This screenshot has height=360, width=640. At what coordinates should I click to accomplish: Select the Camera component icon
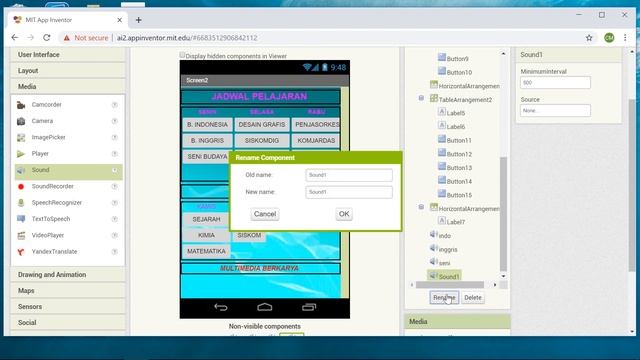tap(21, 121)
